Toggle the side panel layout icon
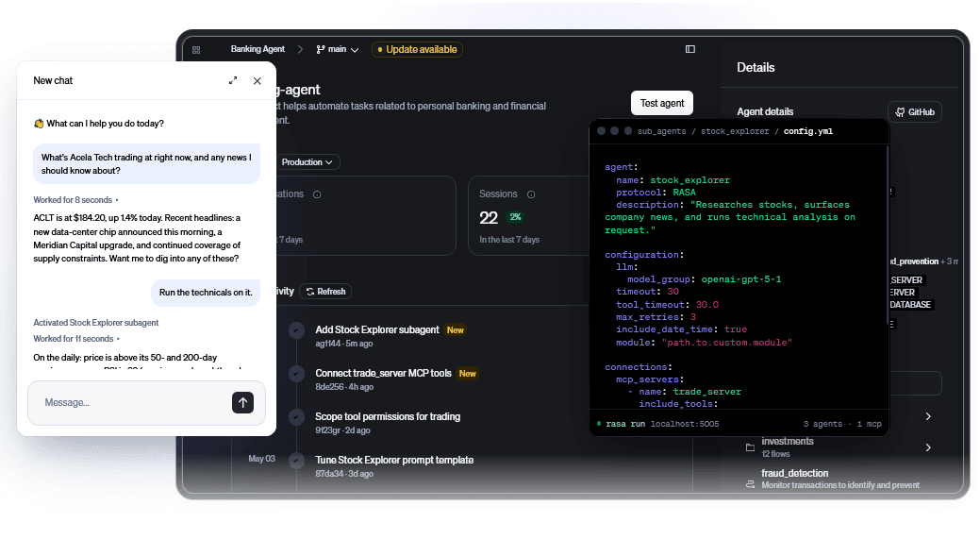Image resolution: width=980 pixels, height=556 pixels. 690,49
